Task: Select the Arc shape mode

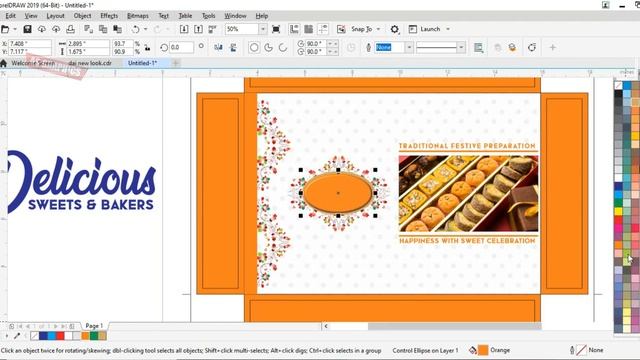Action: [x=283, y=47]
